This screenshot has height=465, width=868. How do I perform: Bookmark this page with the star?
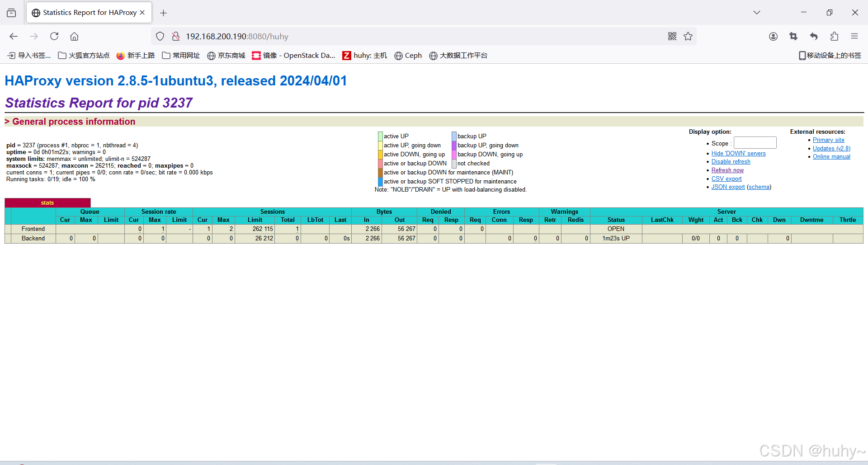click(688, 36)
